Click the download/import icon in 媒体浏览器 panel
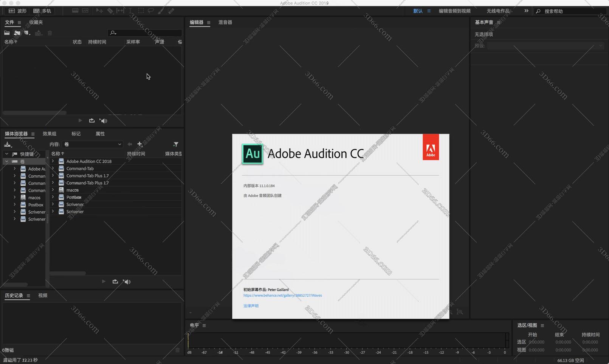The height and width of the screenshot is (364, 609). tap(8, 144)
